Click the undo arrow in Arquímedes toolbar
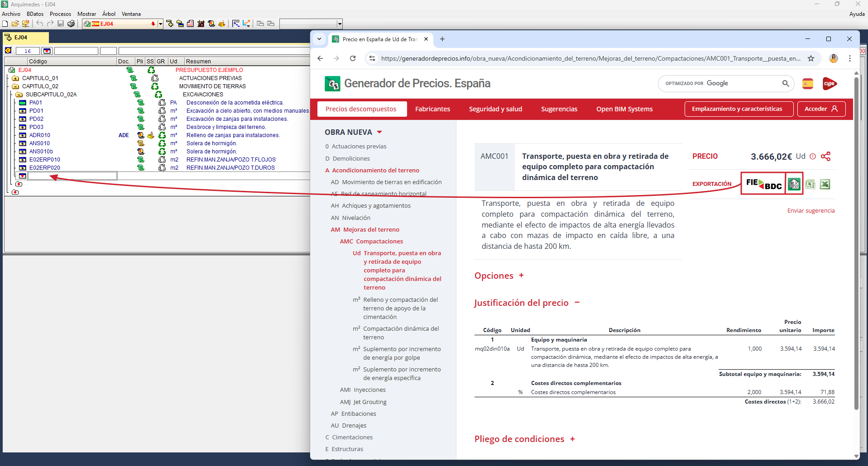Image resolution: width=868 pixels, height=466 pixels. 40,24
